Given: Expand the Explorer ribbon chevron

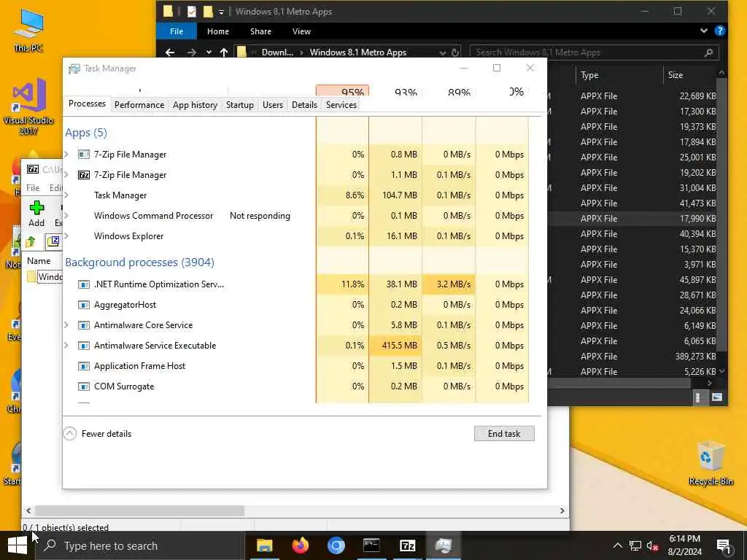Looking at the screenshot, I should click(x=704, y=31).
